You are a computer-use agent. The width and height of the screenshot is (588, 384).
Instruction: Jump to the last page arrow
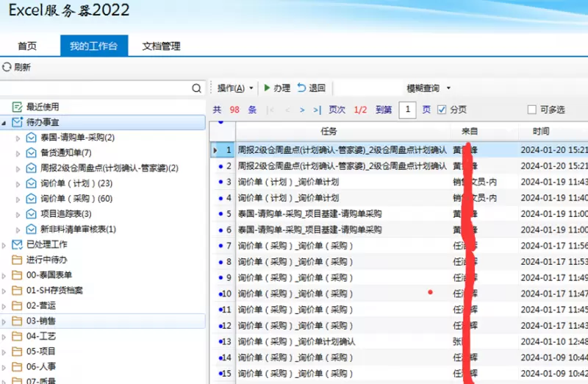point(317,110)
